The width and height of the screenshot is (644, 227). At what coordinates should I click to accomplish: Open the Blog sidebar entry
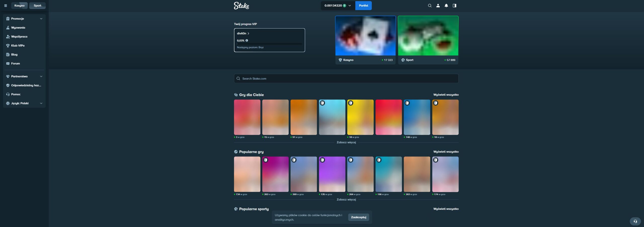point(24,54)
